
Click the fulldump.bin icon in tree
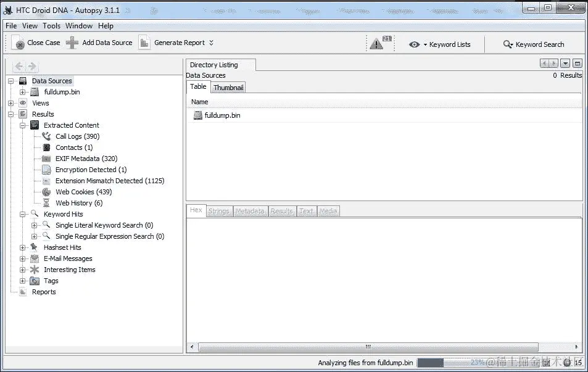click(35, 92)
